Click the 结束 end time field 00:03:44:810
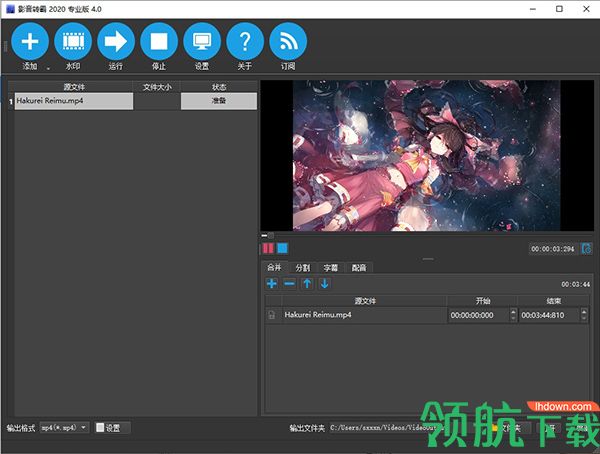Screen dimensions: 600x454 point(549,315)
